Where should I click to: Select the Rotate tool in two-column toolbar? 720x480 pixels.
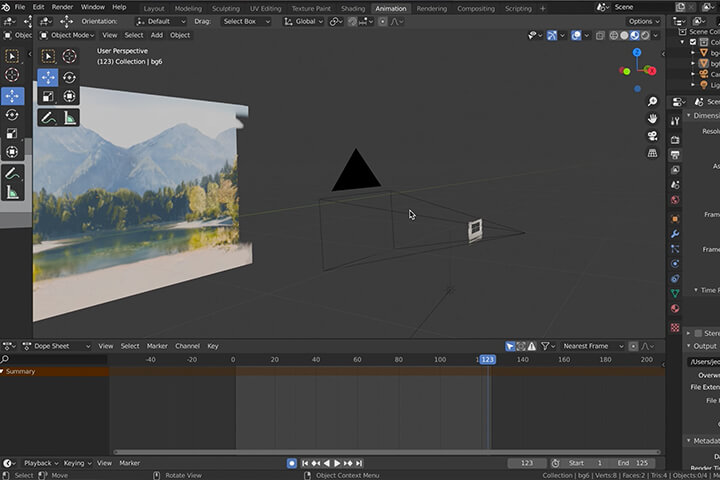click(x=69, y=77)
